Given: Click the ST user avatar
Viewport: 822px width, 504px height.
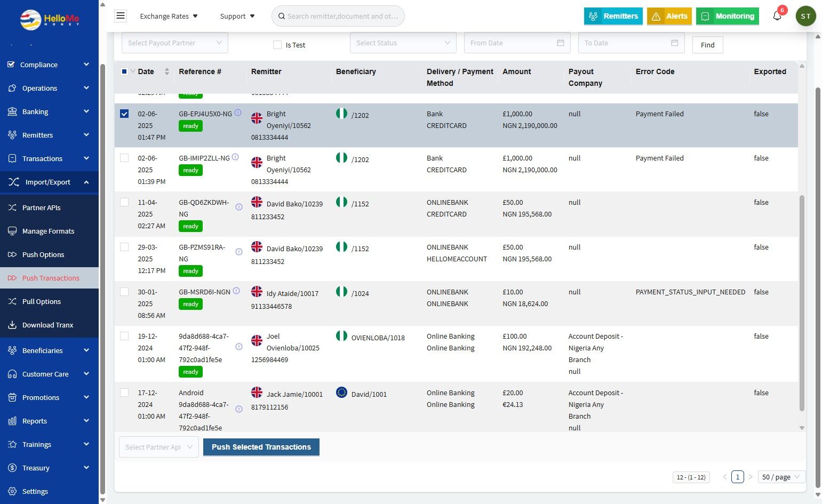Looking at the screenshot, I should point(805,16).
